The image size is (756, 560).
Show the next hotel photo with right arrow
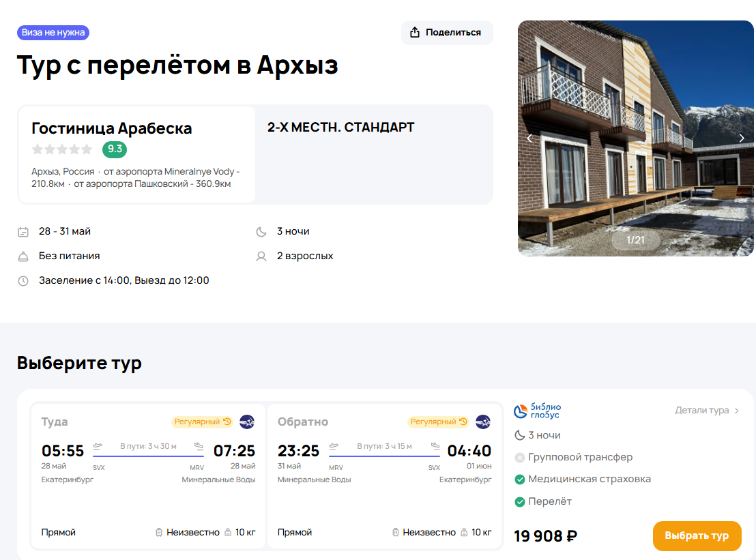point(742,138)
